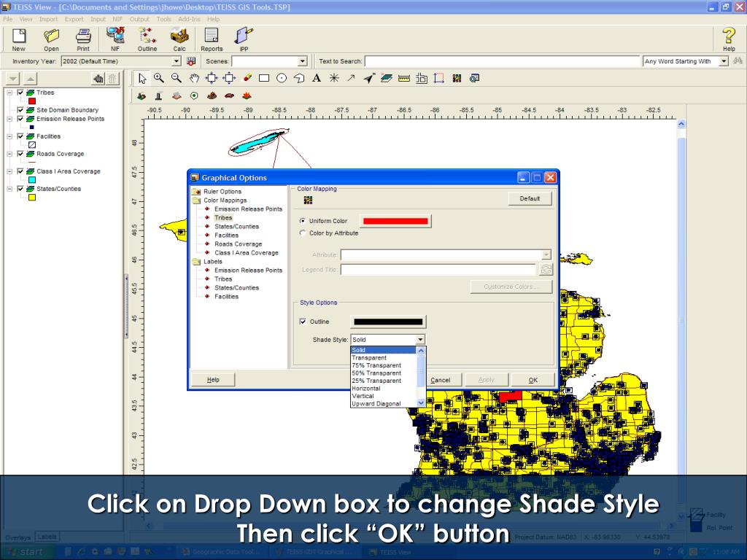Collapse Class I Area Coverage node

click(x=9, y=171)
